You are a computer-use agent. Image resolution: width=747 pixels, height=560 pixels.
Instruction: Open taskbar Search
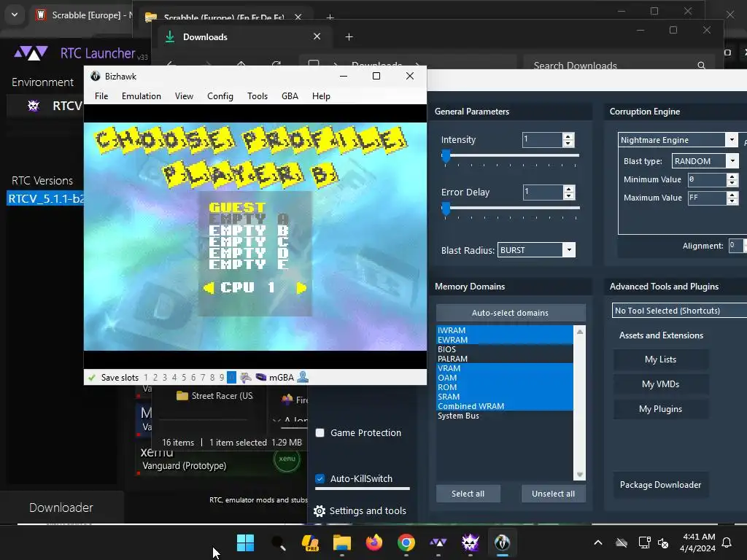coord(278,542)
